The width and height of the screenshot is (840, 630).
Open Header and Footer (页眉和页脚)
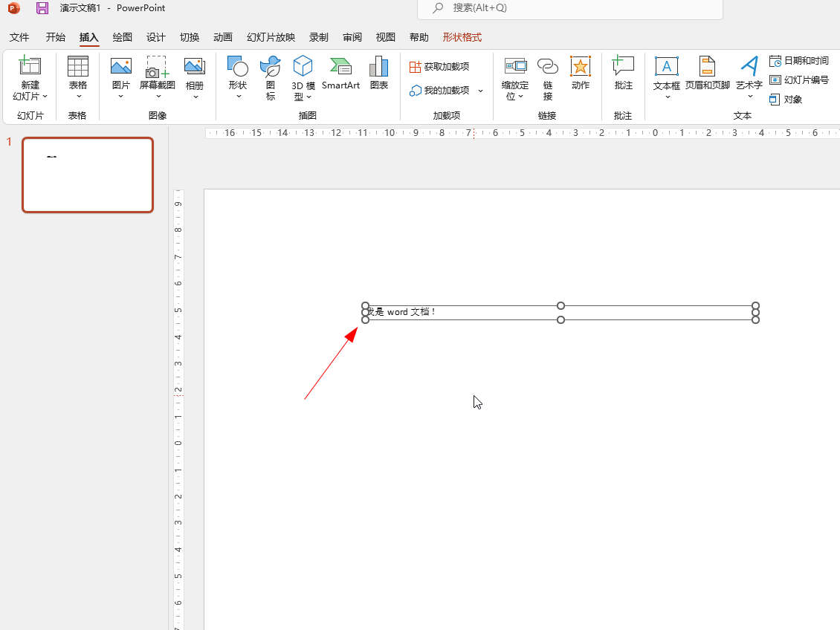707,68
